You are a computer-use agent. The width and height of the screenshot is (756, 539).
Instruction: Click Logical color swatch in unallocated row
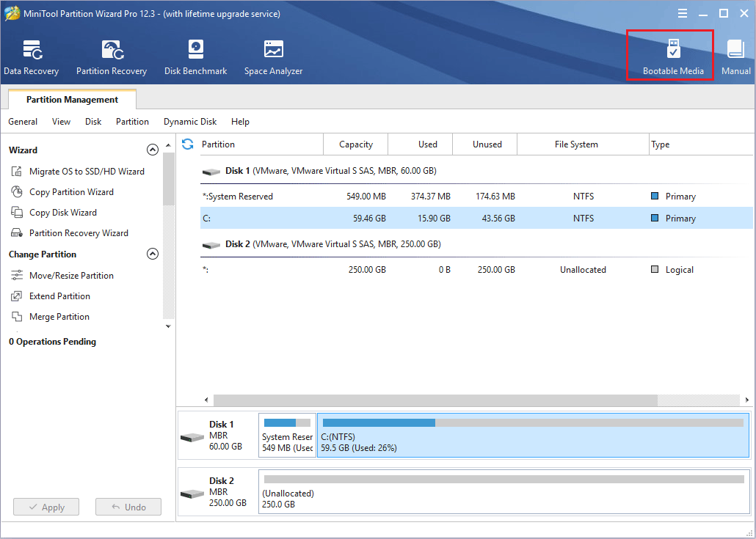tap(654, 270)
